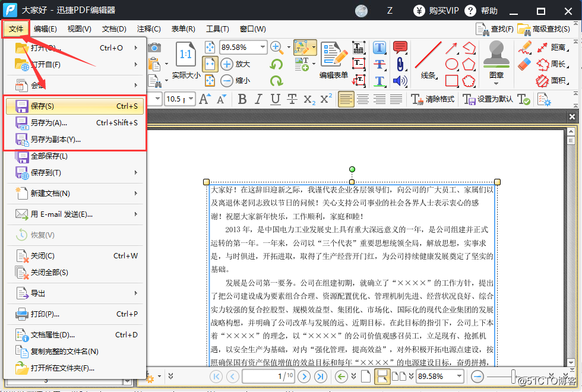
Task: Click the page number input field
Action: 268,377
